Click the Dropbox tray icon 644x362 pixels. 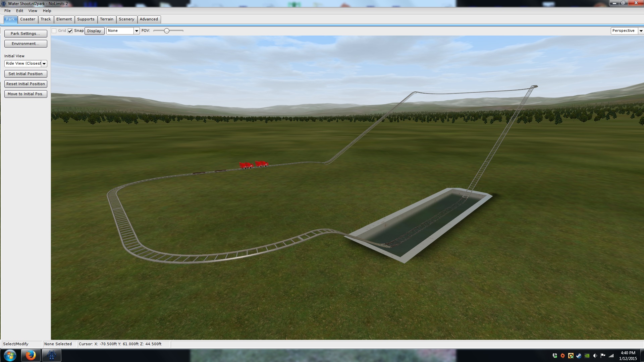pos(555,356)
